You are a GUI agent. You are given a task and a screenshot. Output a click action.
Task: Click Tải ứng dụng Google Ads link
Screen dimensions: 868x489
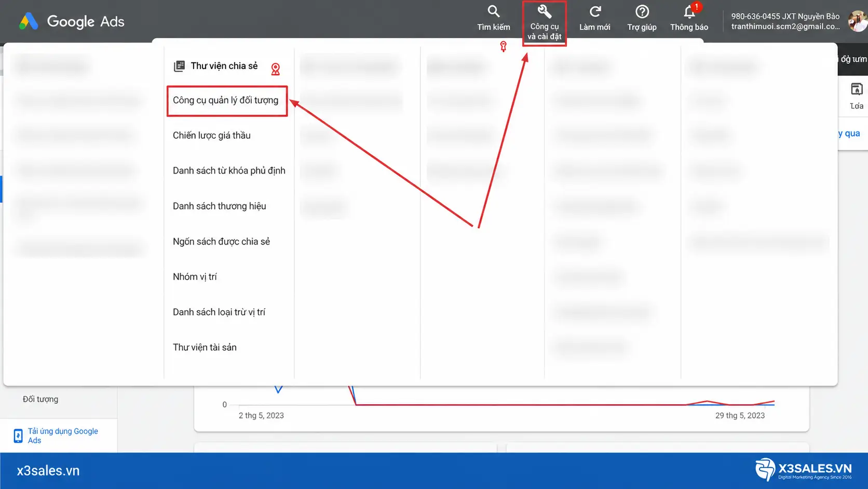click(x=63, y=435)
